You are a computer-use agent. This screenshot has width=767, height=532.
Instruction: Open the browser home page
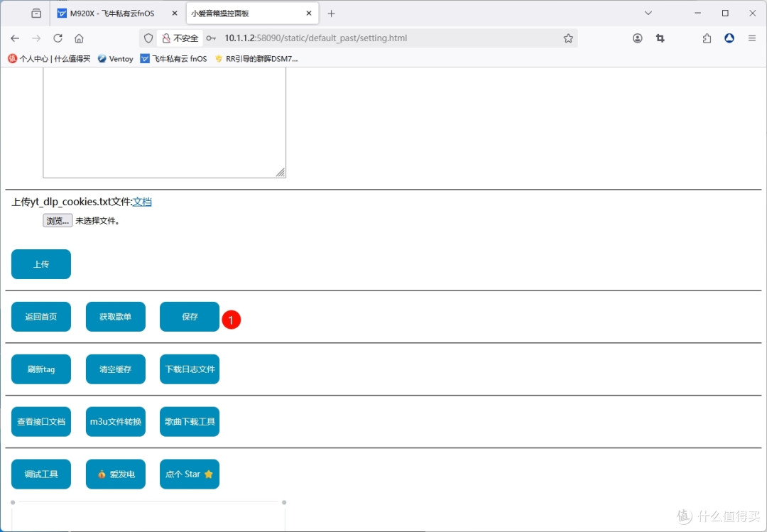(x=79, y=38)
